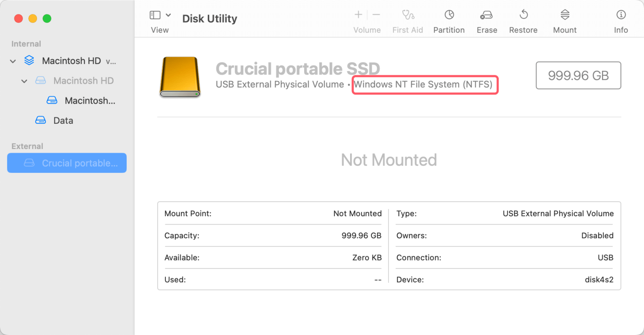Viewport: 644px width, 335px height.
Task: Collapse the nested Macintosh HD volume group
Action: click(24, 81)
